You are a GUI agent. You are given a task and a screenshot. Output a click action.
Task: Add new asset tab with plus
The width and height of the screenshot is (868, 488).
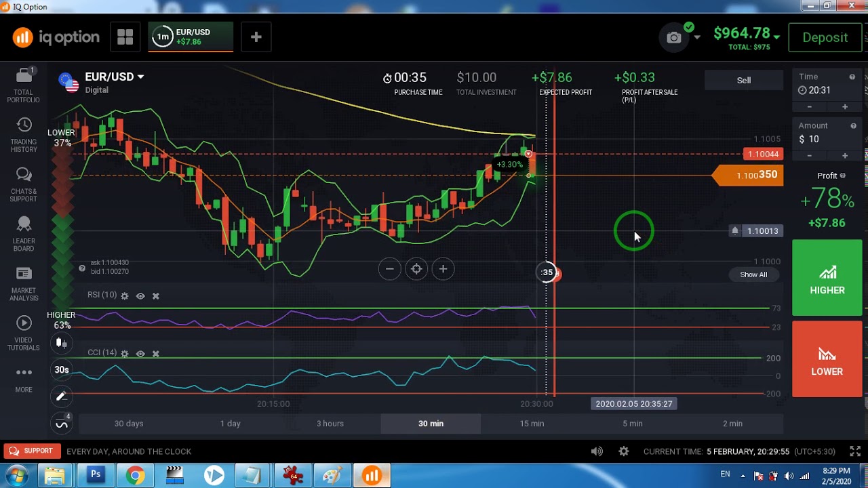click(x=256, y=37)
